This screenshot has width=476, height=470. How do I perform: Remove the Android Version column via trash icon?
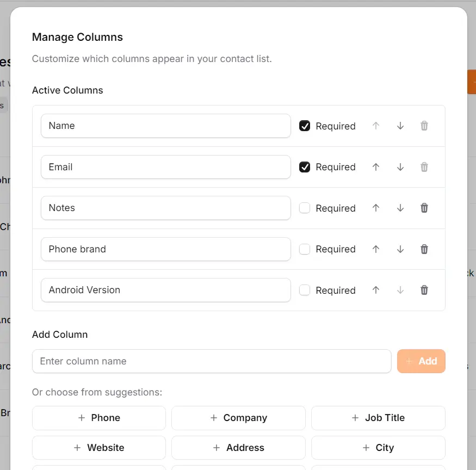coord(424,290)
